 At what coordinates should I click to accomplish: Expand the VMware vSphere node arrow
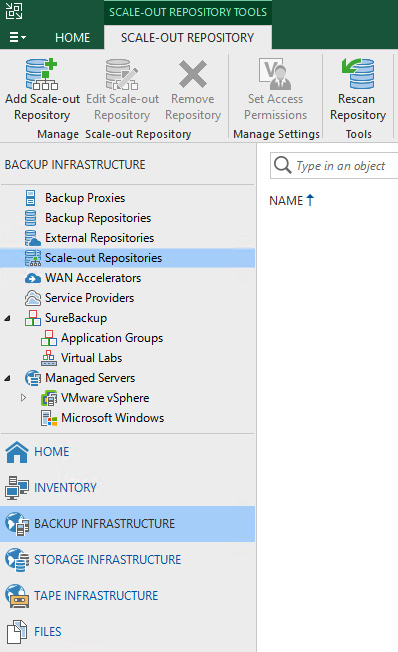pos(23,398)
